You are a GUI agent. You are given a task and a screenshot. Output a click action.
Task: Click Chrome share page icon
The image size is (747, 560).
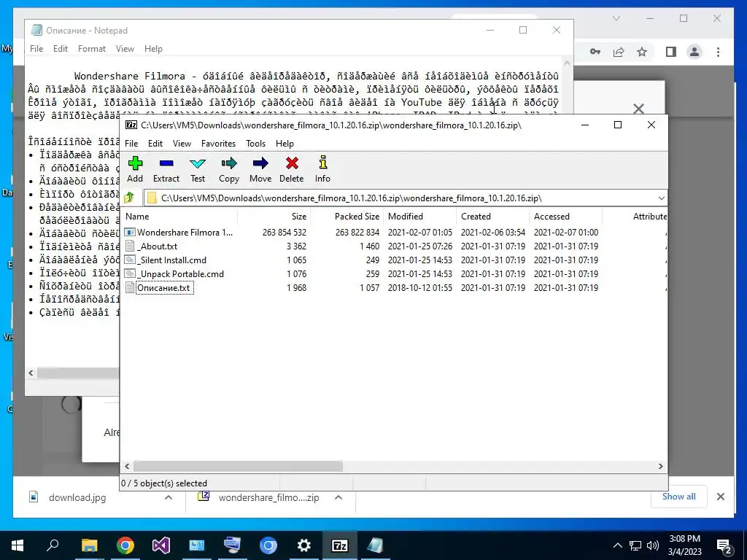619,52
